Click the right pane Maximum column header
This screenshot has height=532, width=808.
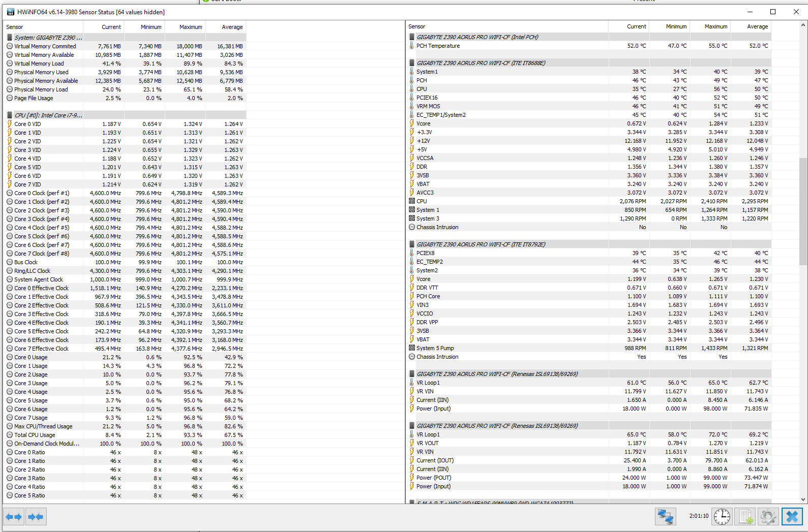click(710, 26)
